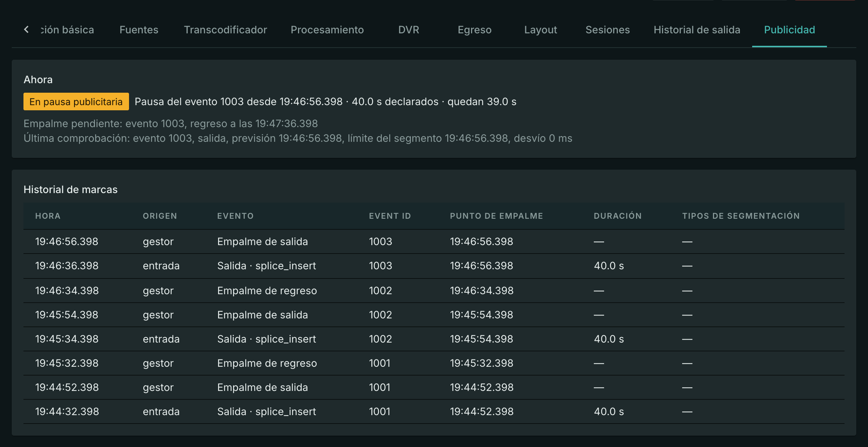Click the DURACIÓN column header

click(x=618, y=216)
